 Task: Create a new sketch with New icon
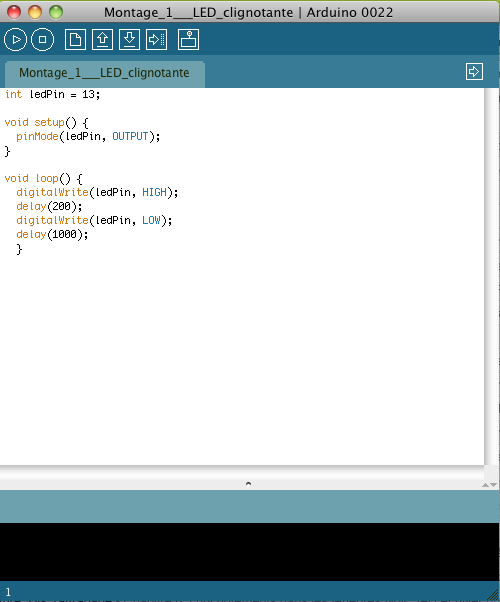tap(75, 40)
